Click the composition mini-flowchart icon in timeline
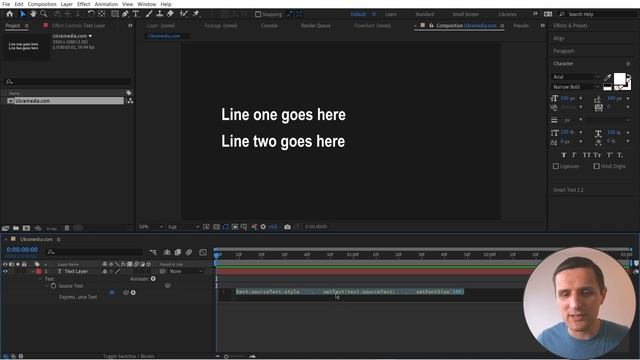 [153, 252]
